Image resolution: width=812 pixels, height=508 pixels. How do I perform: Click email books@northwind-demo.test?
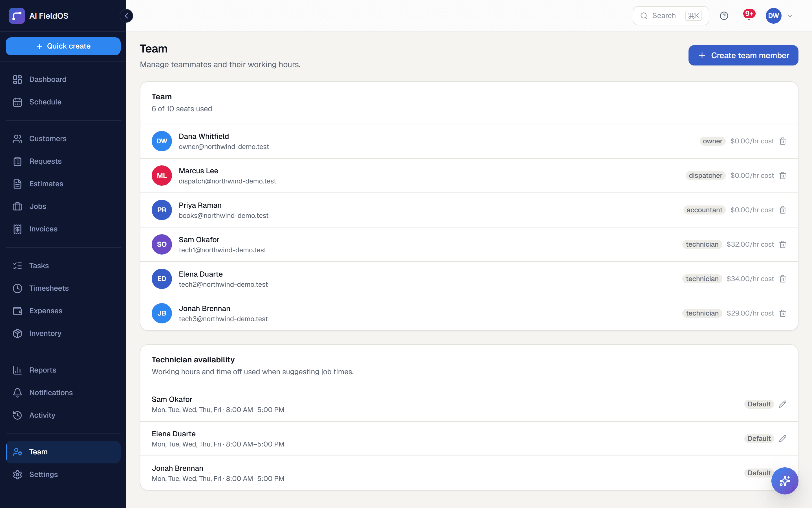[224, 215]
